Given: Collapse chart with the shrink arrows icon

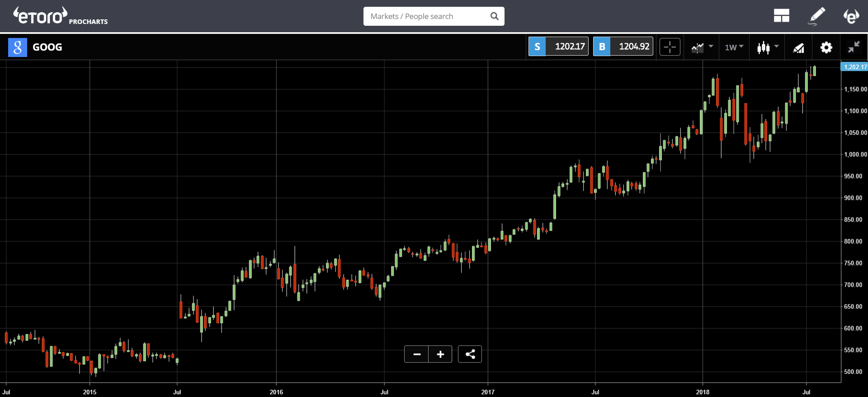Looking at the screenshot, I should [x=854, y=47].
